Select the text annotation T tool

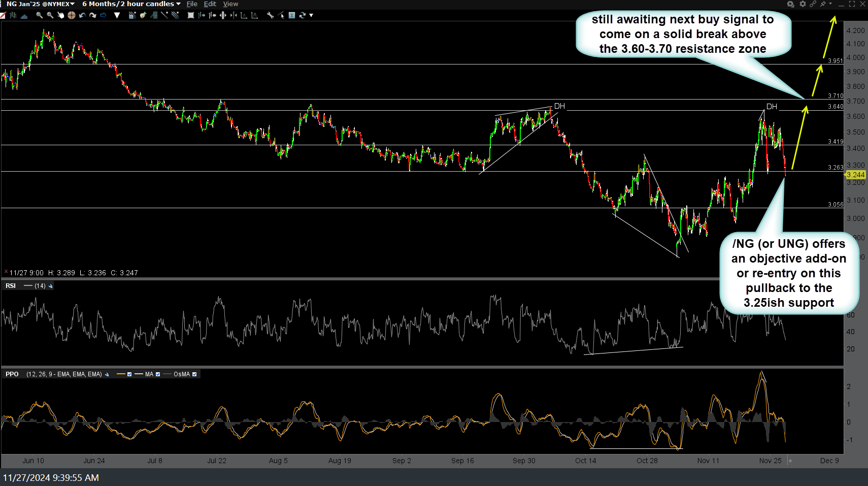coord(292,15)
